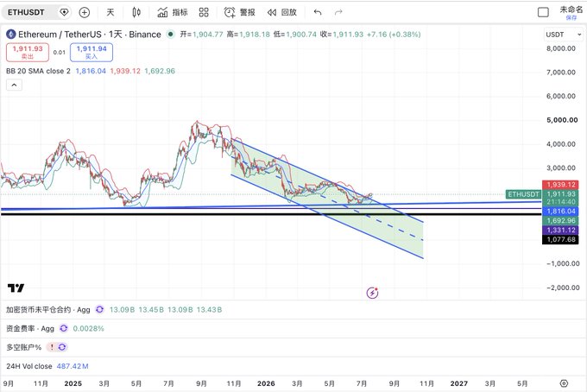Open the 指标 indicators dialog
The width and height of the screenshot is (587, 392).
pyautogui.click(x=172, y=12)
